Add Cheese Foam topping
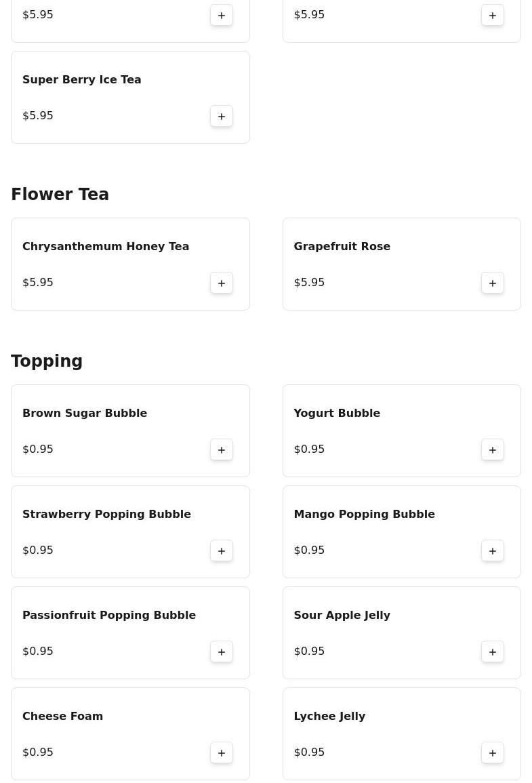The image size is (532, 783). pos(222,752)
